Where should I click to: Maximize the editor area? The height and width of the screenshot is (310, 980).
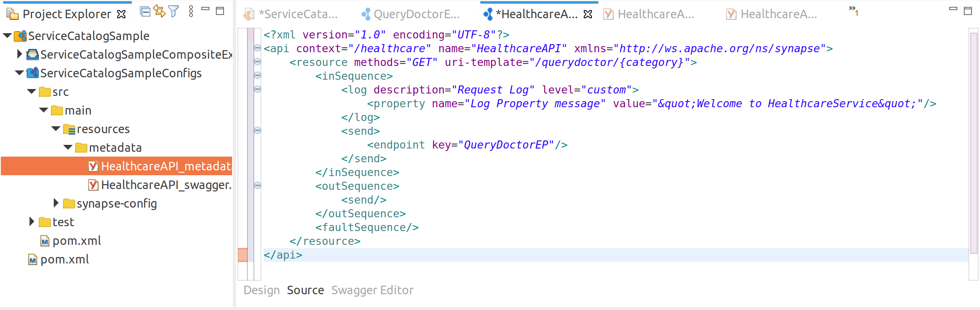pos(968,11)
